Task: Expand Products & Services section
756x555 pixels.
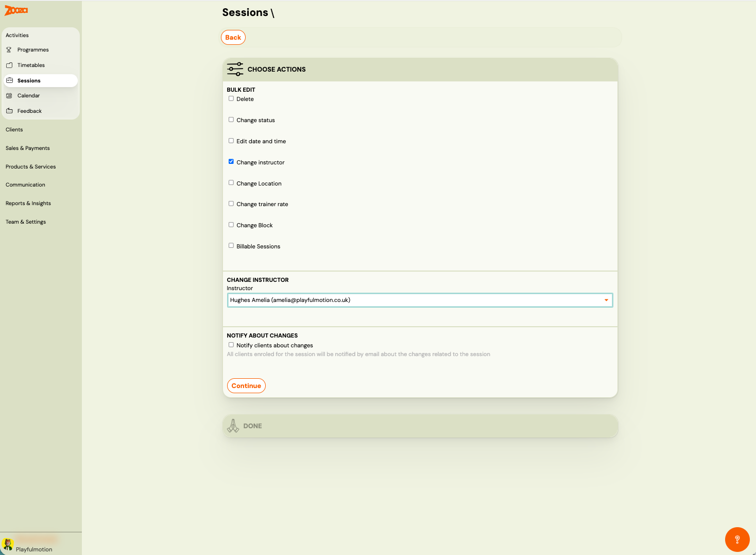Action: [31, 167]
